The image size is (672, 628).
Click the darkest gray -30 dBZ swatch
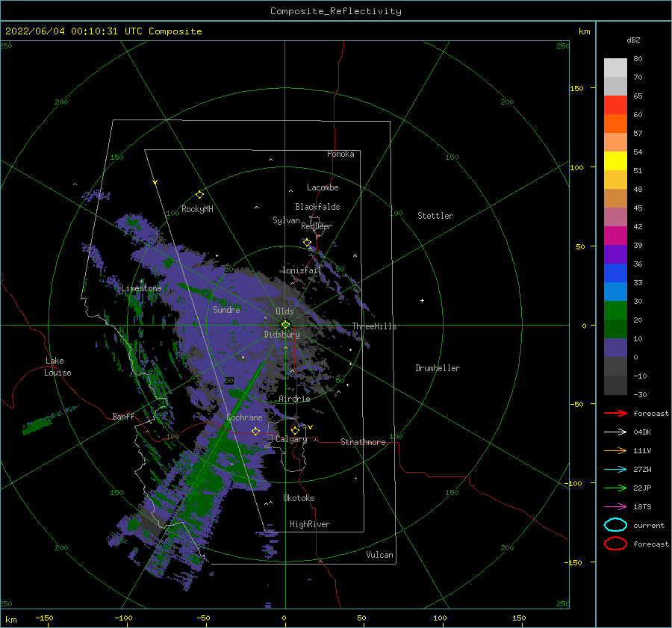click(x=615, y=385)
